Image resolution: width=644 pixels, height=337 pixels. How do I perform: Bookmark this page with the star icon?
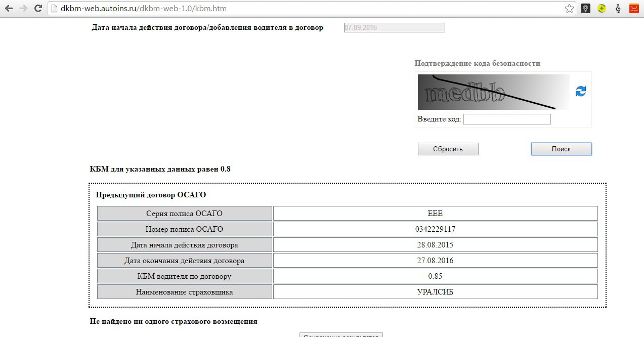(569, 8)
